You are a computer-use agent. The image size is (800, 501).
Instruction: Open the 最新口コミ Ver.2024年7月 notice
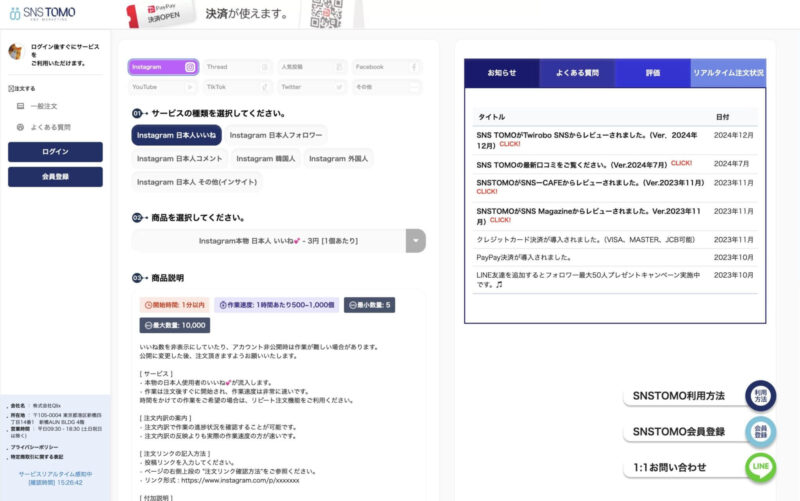(584, 164)
